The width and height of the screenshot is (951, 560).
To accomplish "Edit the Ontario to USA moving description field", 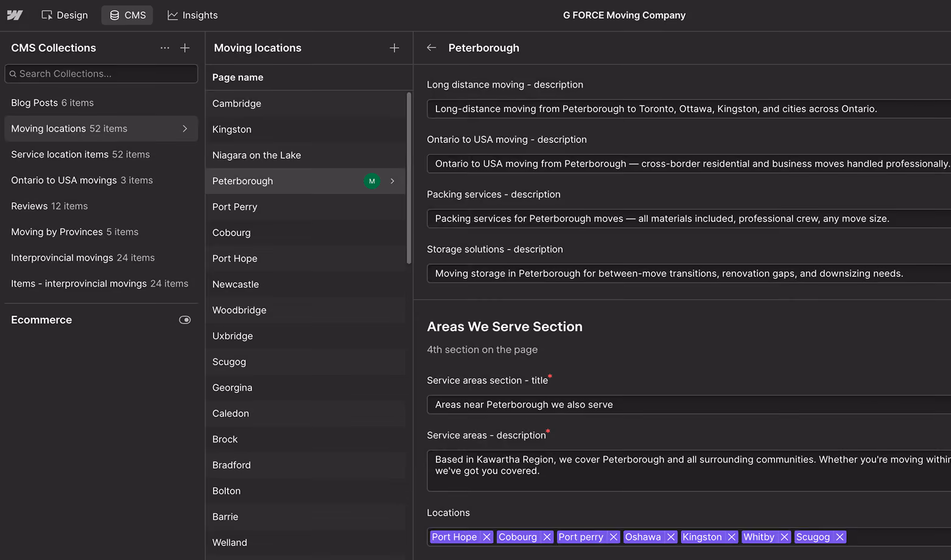I will pyautogui.click(x=689, y=164).
